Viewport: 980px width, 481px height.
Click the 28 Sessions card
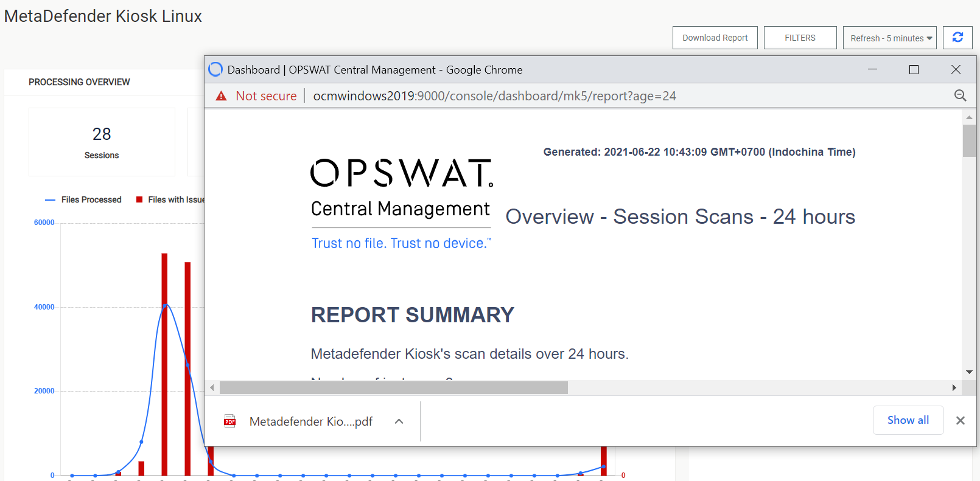click(102, 142)
